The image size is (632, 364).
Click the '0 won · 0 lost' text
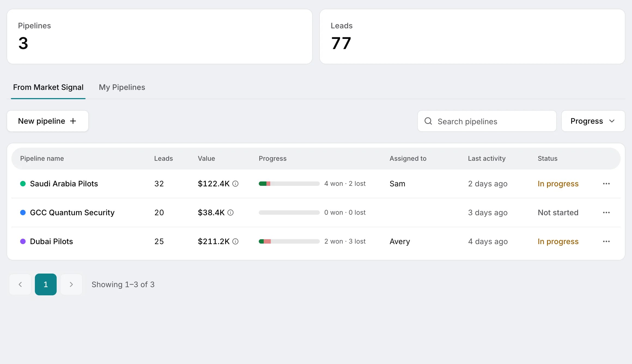tap(345, 213)
